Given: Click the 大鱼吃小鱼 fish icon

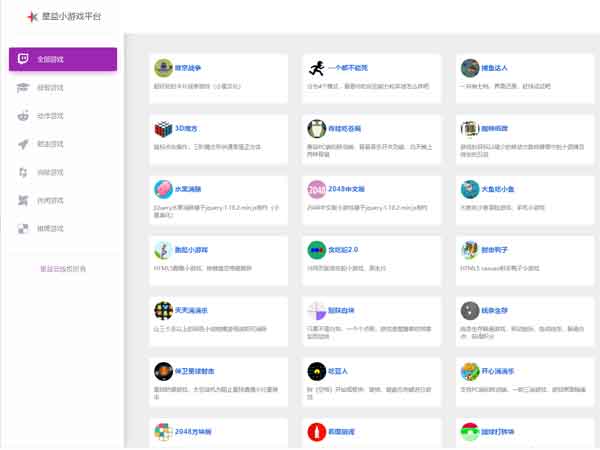Looking at the screenshot, I should 468,189.
